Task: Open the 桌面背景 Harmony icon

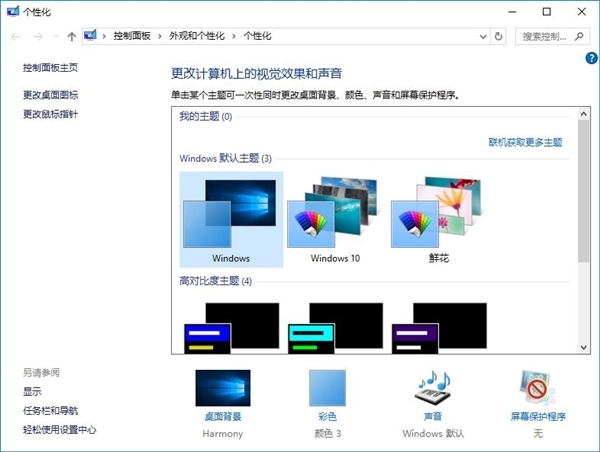Action: point(222,388)
